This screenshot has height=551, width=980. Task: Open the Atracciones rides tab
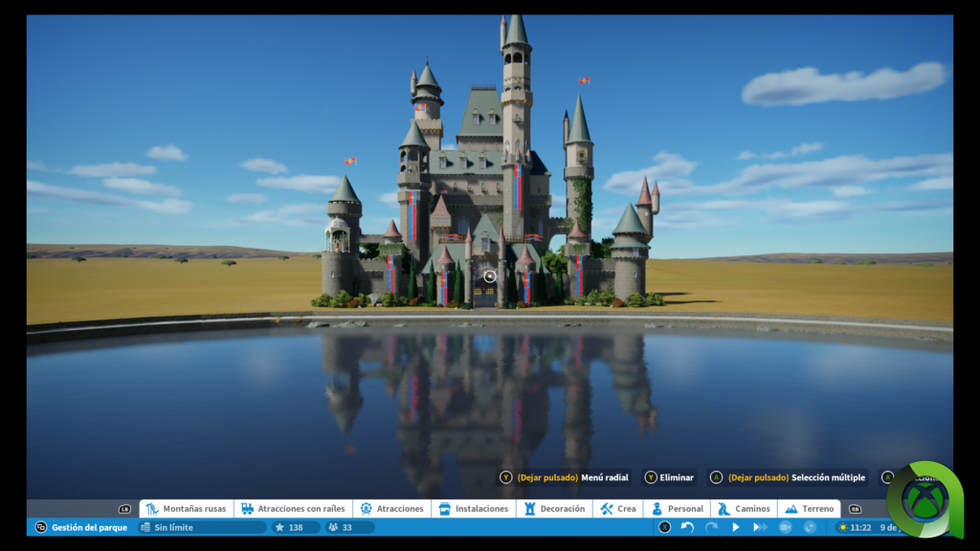pyautogui.click(x=391, y=509)
